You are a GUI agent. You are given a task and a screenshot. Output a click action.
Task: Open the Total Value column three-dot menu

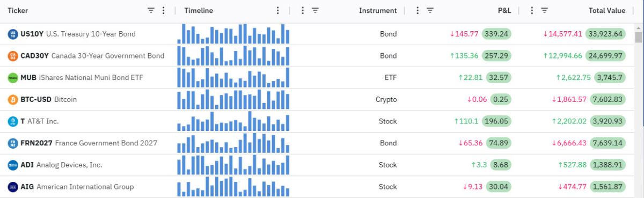pyautogui.click(x=531, y=11)
